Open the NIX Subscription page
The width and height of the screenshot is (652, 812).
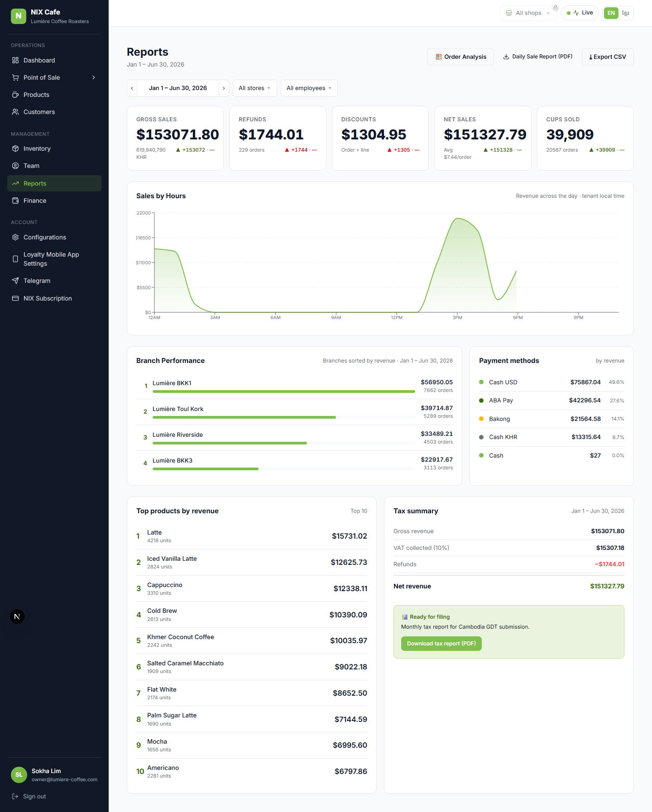[x=54, y=298]
